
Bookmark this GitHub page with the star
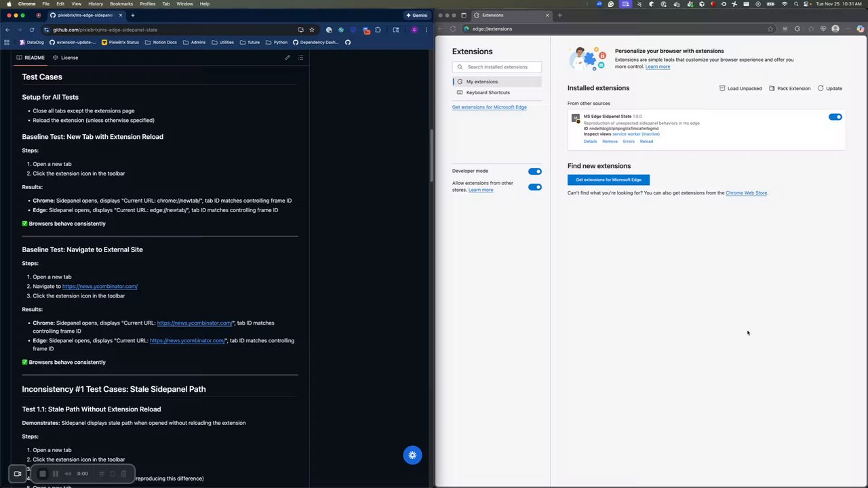pos(312,30)
